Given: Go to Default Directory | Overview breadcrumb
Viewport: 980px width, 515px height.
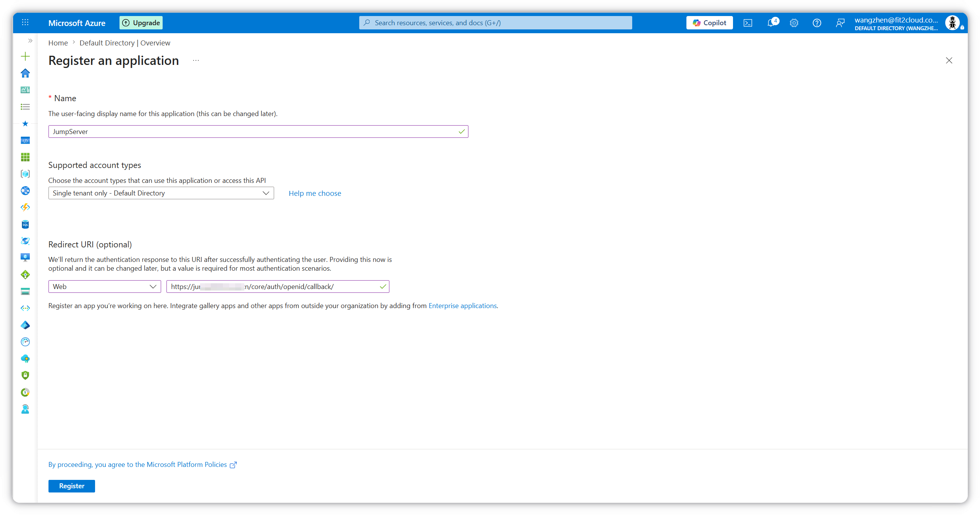Looking at the screenshot, I should point(125,43).
